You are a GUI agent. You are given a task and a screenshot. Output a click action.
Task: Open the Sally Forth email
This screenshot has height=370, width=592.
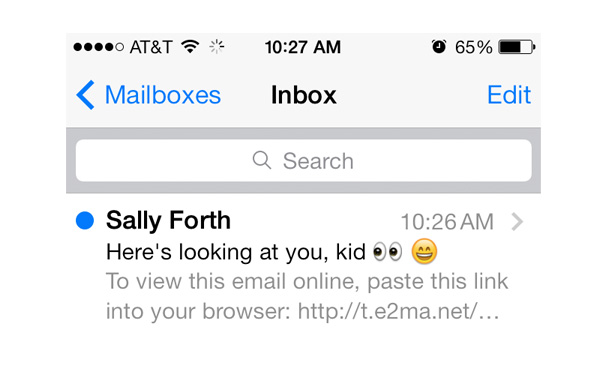point(304,265)
